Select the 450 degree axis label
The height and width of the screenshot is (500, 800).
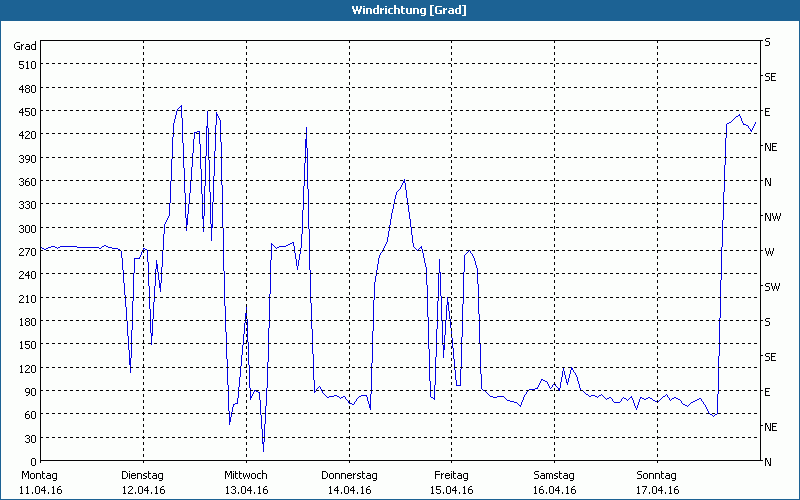(x=28, y=112)
